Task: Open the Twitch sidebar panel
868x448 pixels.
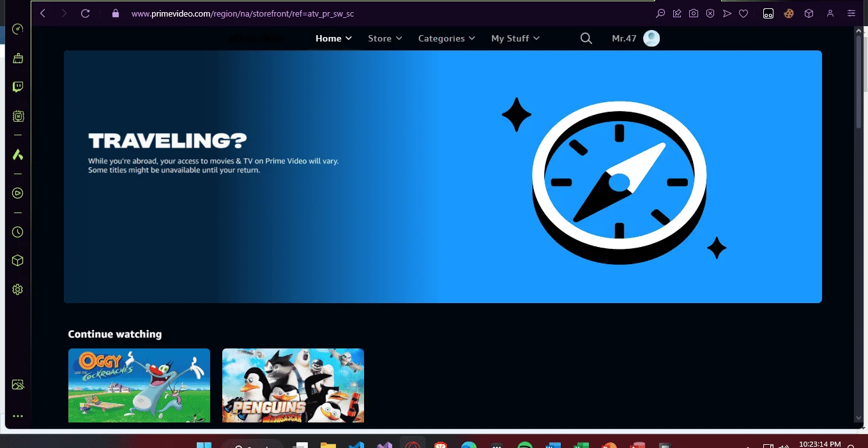Action: 18,87
